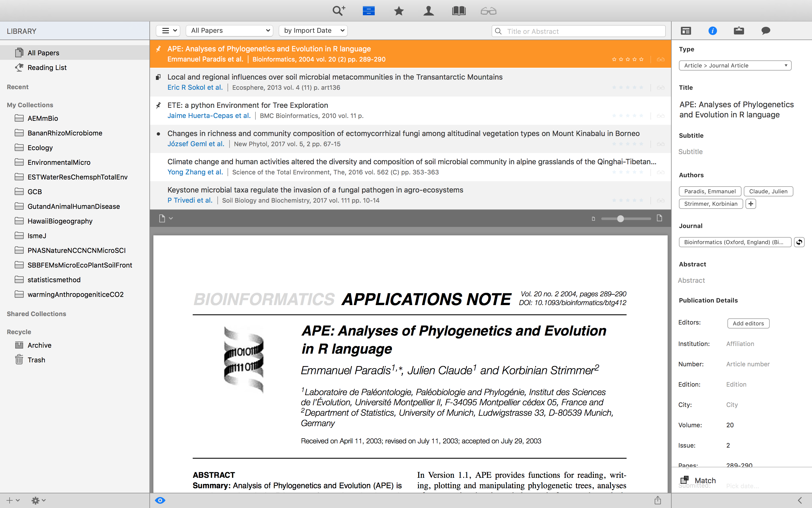Click the Bioinformatics journal field
The width and height of the screenshot is (812, 508).
click(735, 242)
